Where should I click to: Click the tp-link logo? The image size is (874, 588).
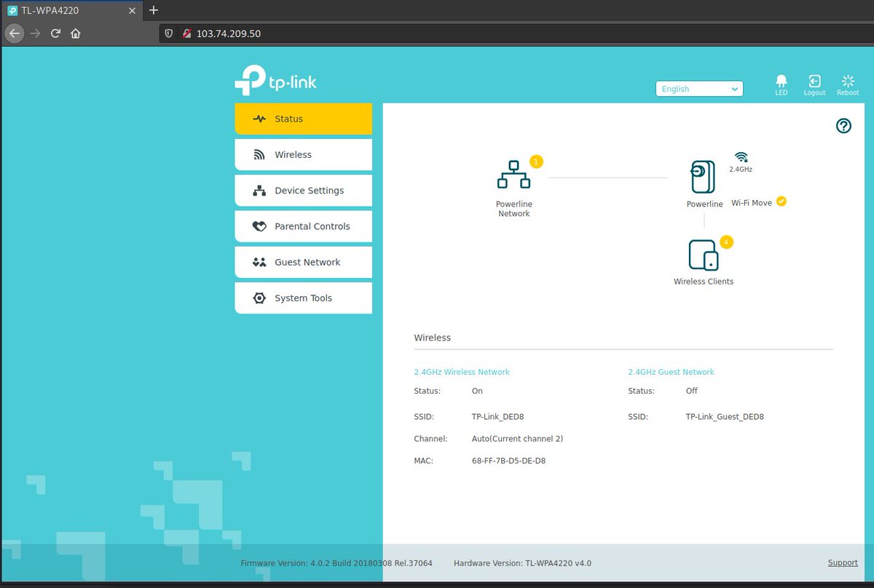click(x=276, y=81)
